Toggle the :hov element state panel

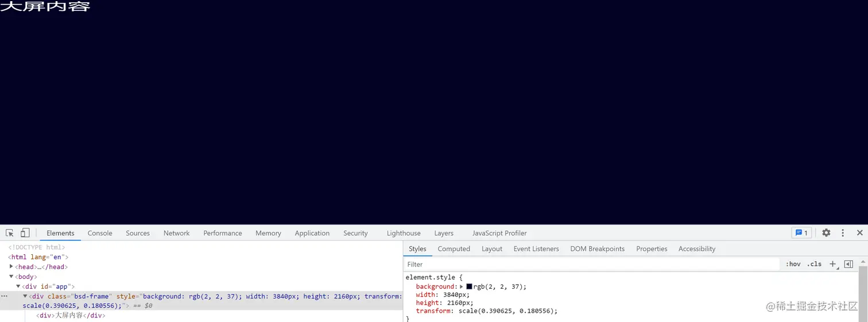793,264
